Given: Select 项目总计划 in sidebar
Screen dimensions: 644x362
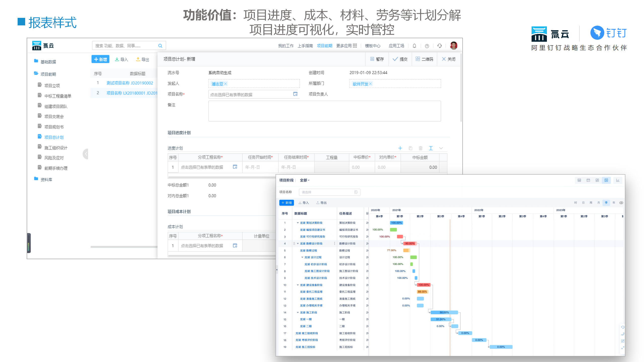Looking at the screenshot, I should pos(51,137).
